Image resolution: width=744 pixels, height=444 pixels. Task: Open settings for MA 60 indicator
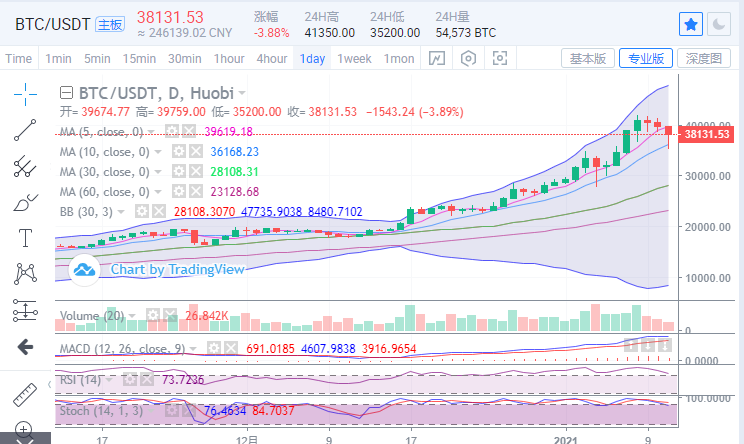(178, 191)
